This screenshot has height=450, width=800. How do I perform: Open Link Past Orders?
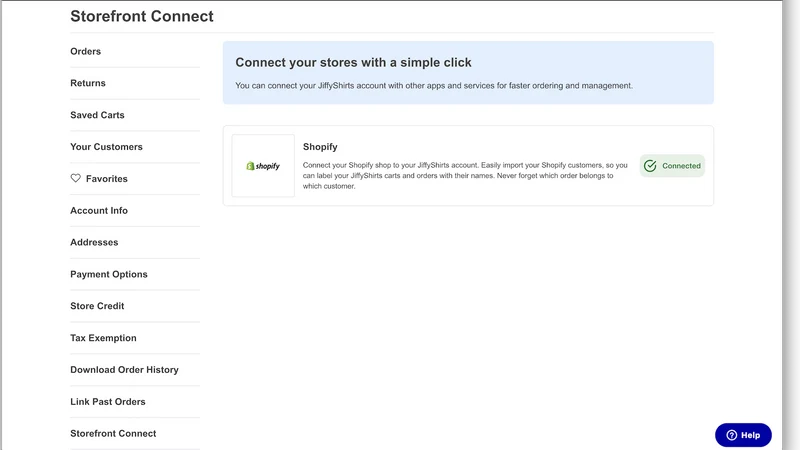click(x=108, y=402)
